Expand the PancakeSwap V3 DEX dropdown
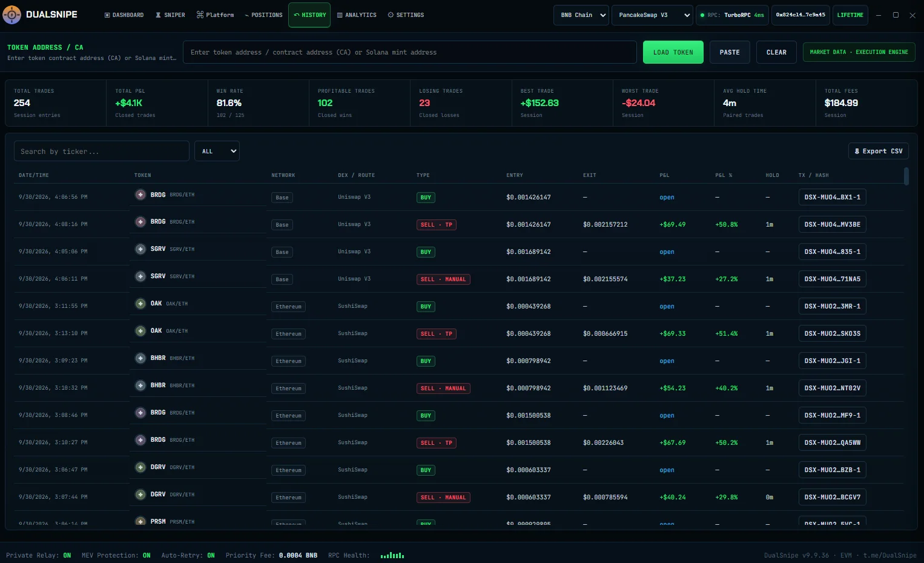924x563 pixels. pos(653,15)
